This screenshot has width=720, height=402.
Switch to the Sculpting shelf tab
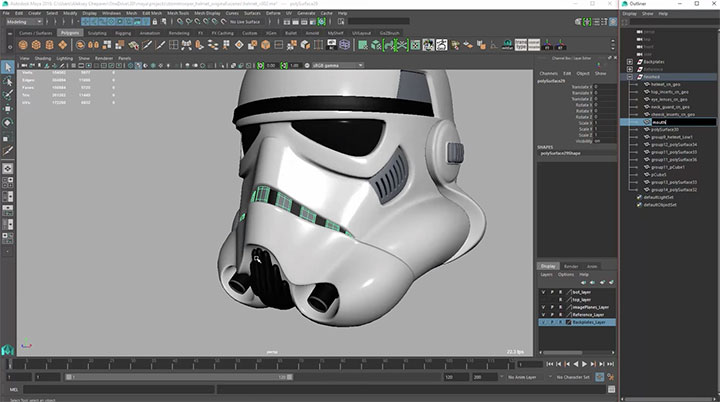click(97, 33)
